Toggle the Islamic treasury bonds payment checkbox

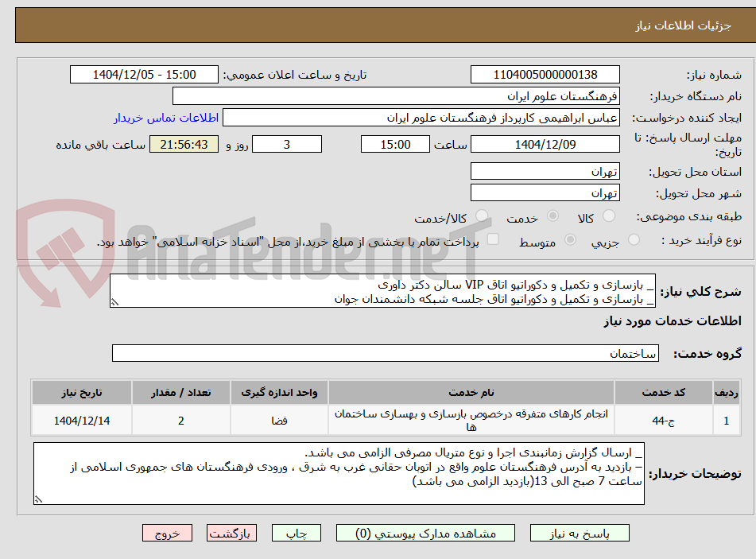pyautogui.click(x=493, y=239)
